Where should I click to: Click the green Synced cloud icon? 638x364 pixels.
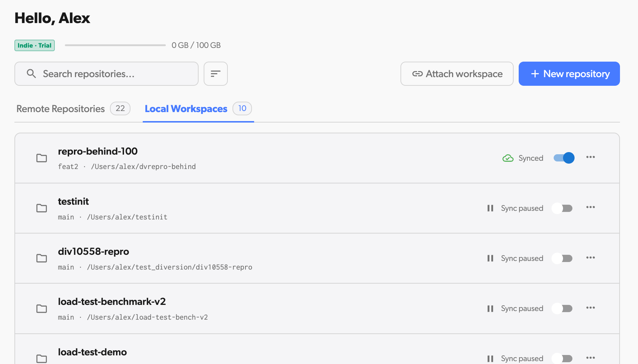[x=508, y=158]
